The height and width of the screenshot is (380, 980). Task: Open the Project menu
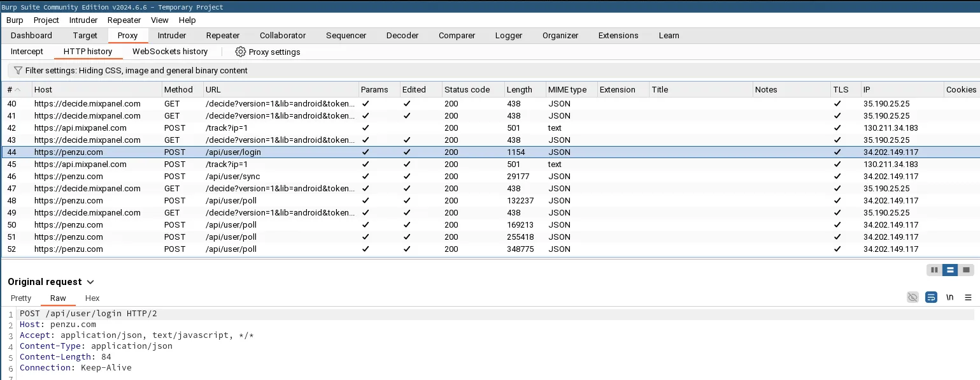pyautogui.click(x=46, y=20)
